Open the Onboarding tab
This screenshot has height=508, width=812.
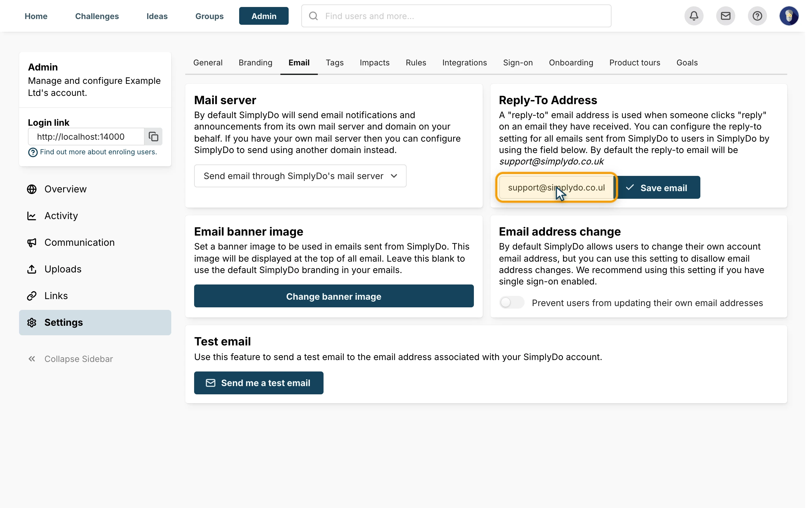coord(571,63)
